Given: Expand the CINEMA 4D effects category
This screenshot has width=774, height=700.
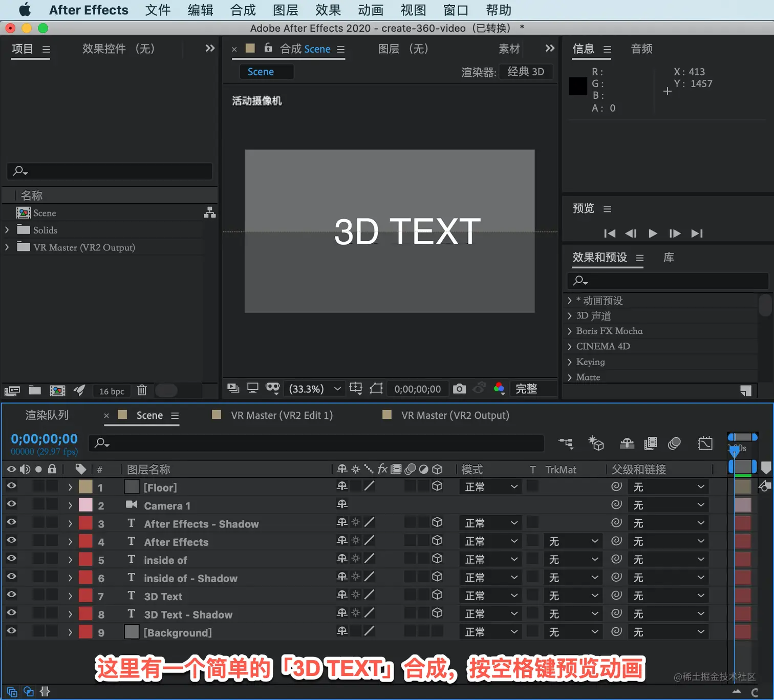Looking at the screenshot, I should coord(570,346).
